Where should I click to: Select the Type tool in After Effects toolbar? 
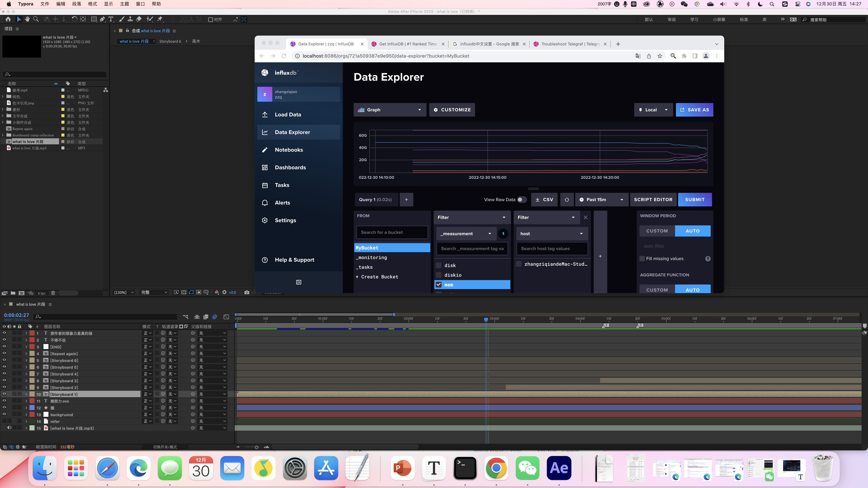111,19
